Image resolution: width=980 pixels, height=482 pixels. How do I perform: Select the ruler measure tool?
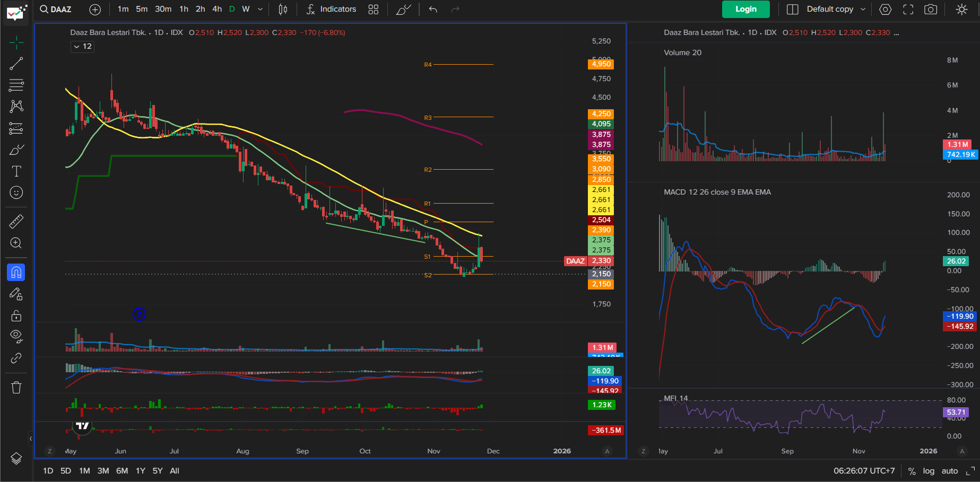coord(16,221)
